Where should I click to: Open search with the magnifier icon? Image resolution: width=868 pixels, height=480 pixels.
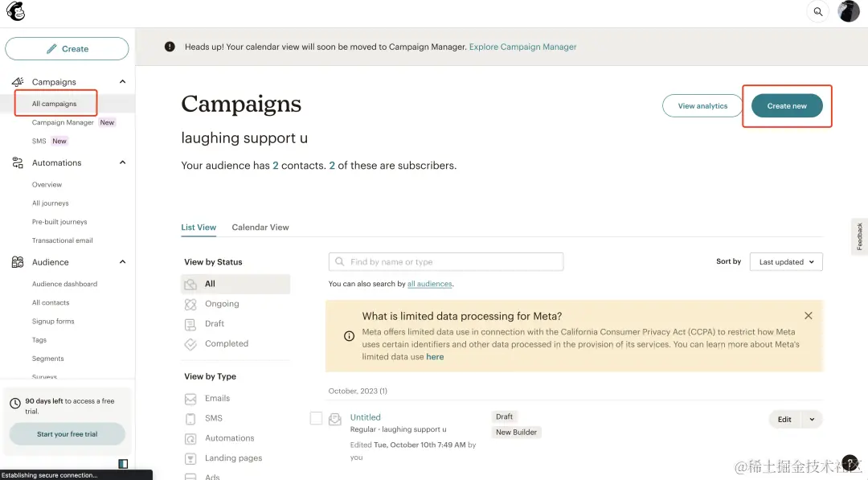818,12
